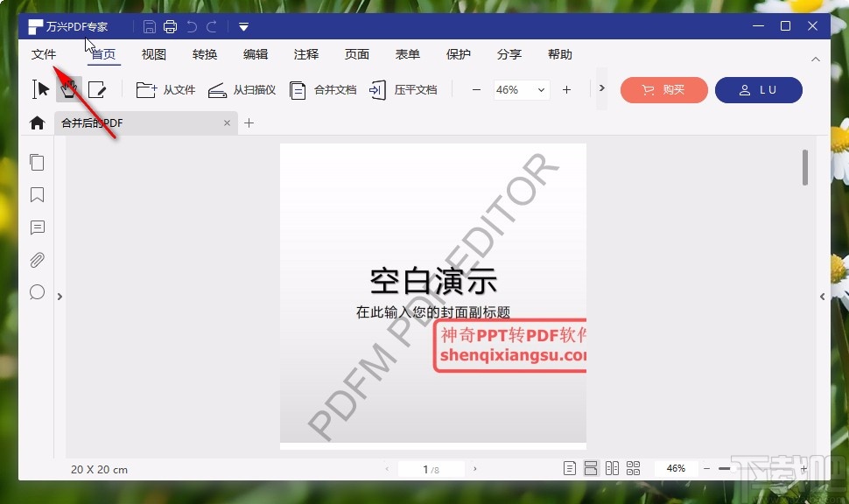View the attachments panel
This screenshot has height=504, width=849.
37,260
